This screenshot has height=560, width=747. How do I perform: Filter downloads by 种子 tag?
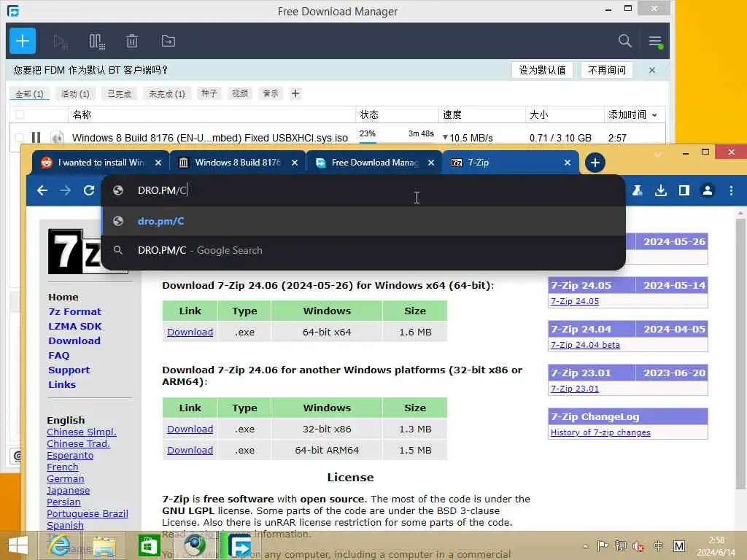[209, 93]
